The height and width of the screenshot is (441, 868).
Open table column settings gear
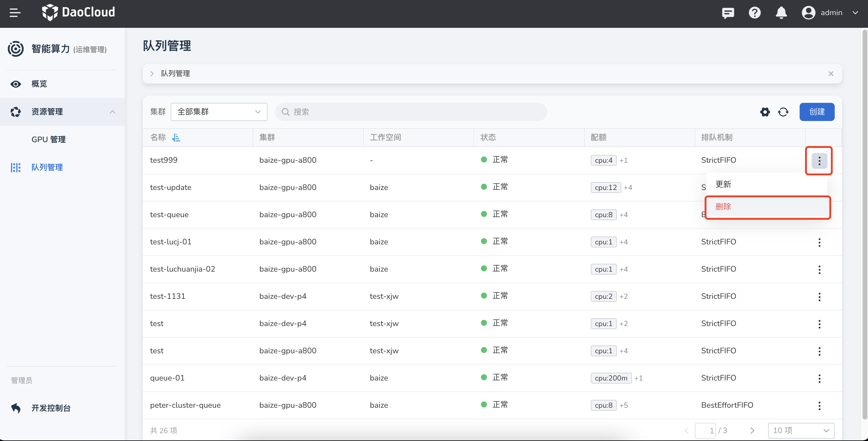pos(765,112)
